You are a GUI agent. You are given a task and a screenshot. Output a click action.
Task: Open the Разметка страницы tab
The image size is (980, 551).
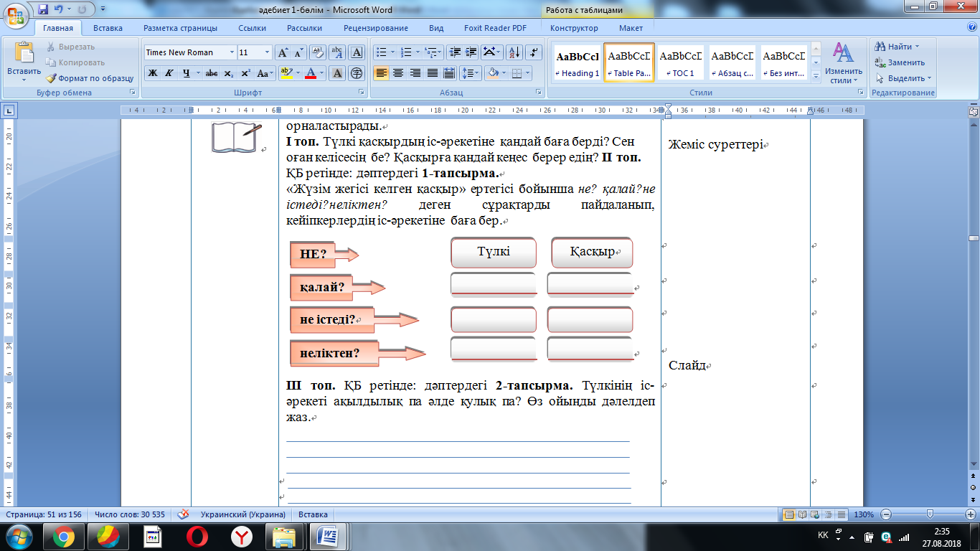180,28
